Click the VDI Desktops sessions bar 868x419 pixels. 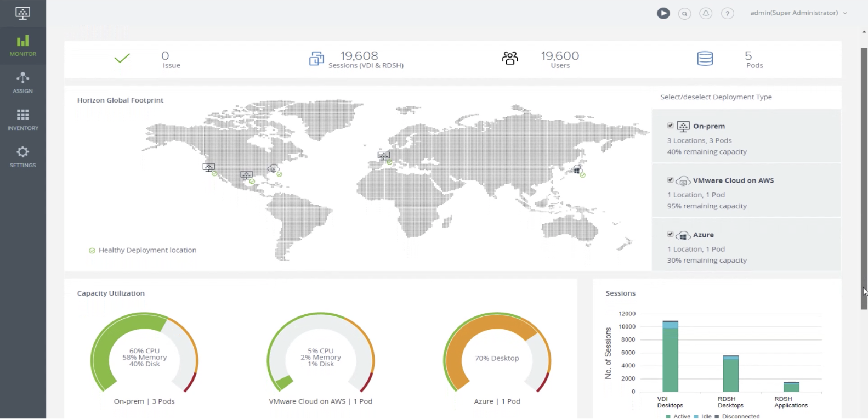(x=670, y=356)
